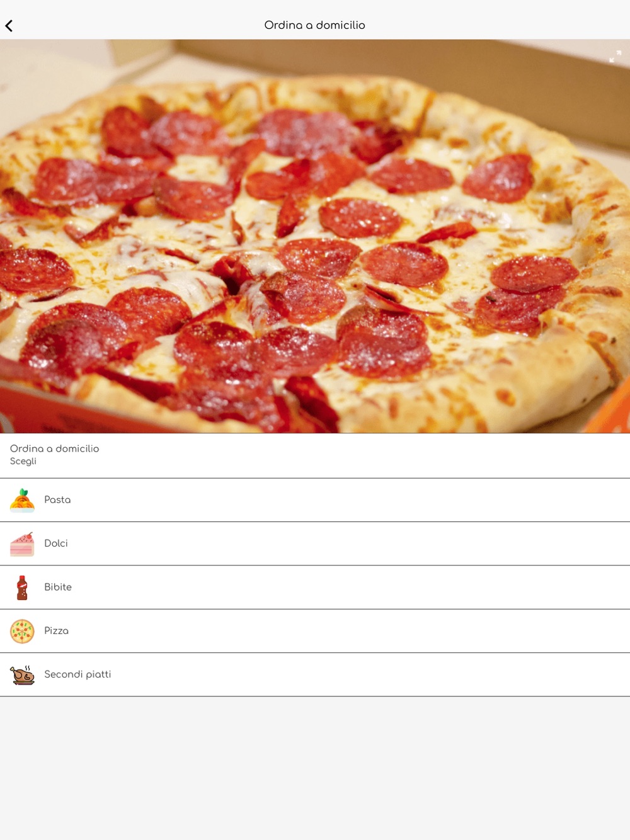Screen dimensions: 630x840
Task: Click the "Ordina a domicilio" section heading
Action: [x=54, y=448]
